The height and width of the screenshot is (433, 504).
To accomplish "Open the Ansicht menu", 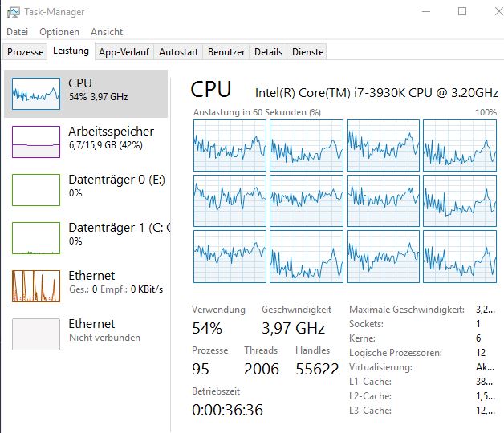I will 107,32.
